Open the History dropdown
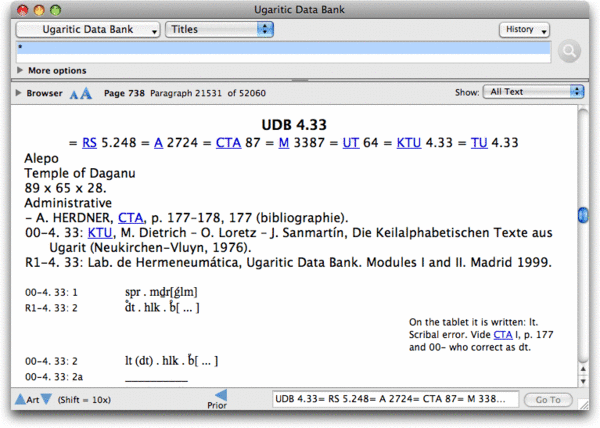This screenshot has height=428, width=600. 524,29
